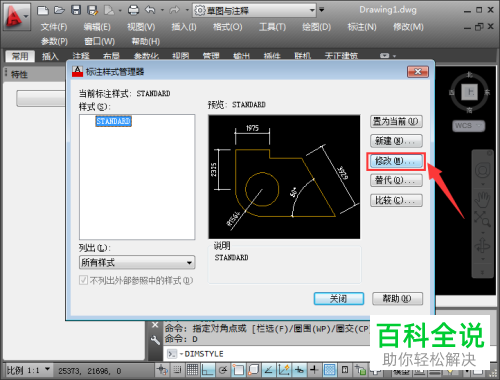
Task: Open the 列出 所有样式 dropdown
Action: (x=137, y=263)
